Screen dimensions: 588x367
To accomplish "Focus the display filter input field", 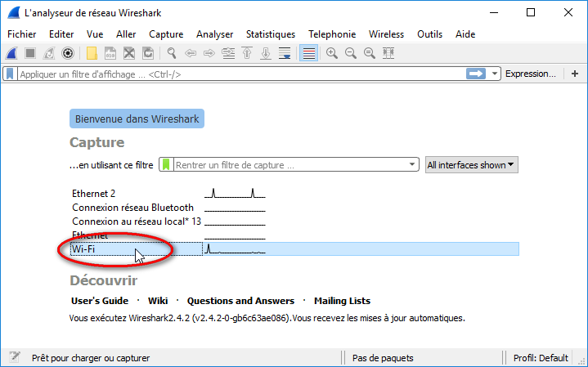I will pos(241,74).
